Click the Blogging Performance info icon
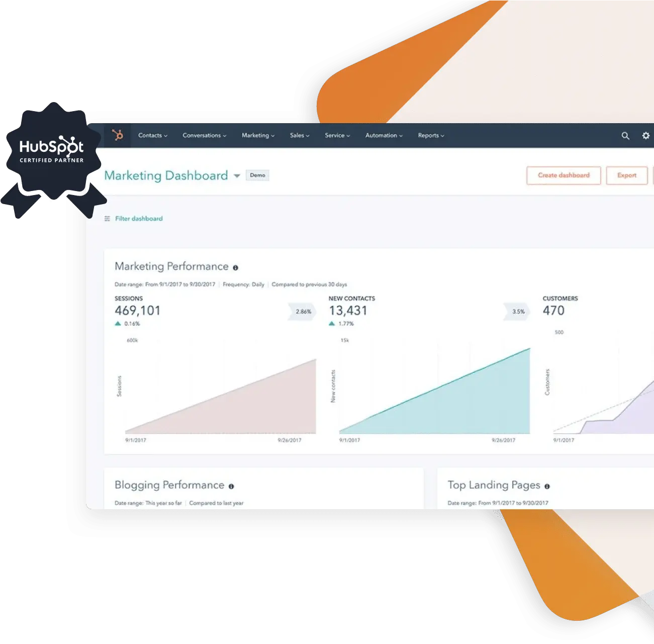Image resolution: width=654 pixels, height=644 pixels. pyautogui.click(x=231, y=487)
